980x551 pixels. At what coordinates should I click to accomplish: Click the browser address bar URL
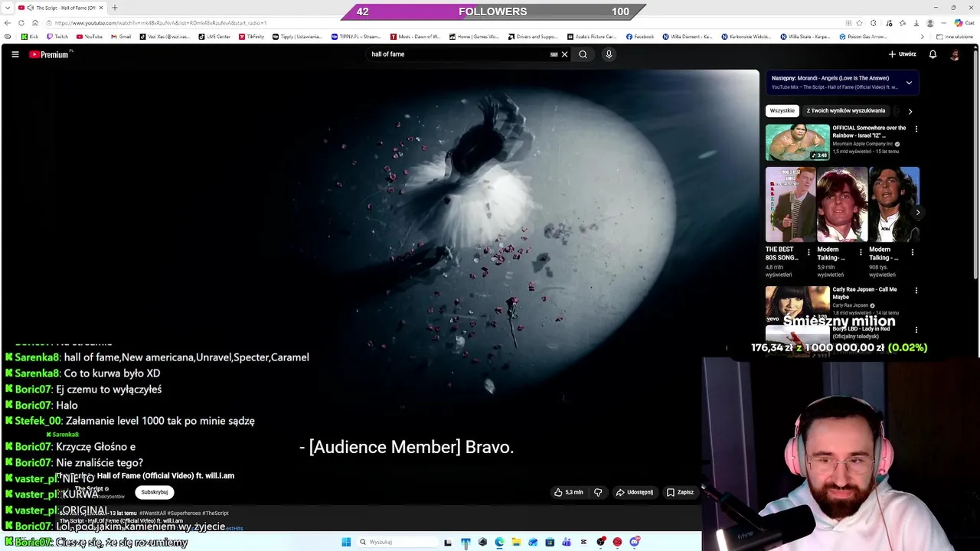click(x=161, y=23)
